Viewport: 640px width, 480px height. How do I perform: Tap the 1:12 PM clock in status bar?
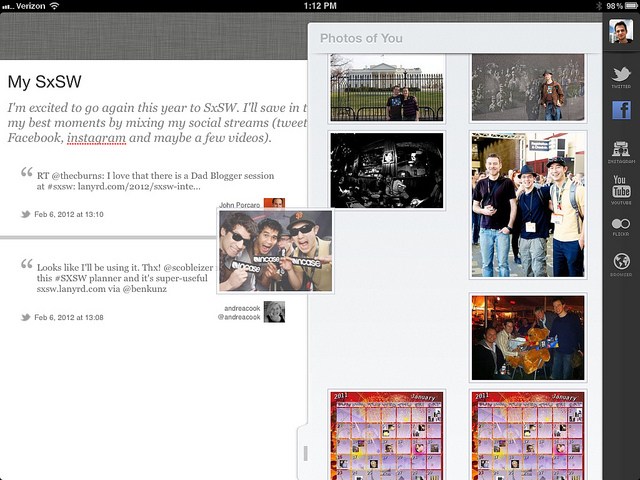click(320, 6)
